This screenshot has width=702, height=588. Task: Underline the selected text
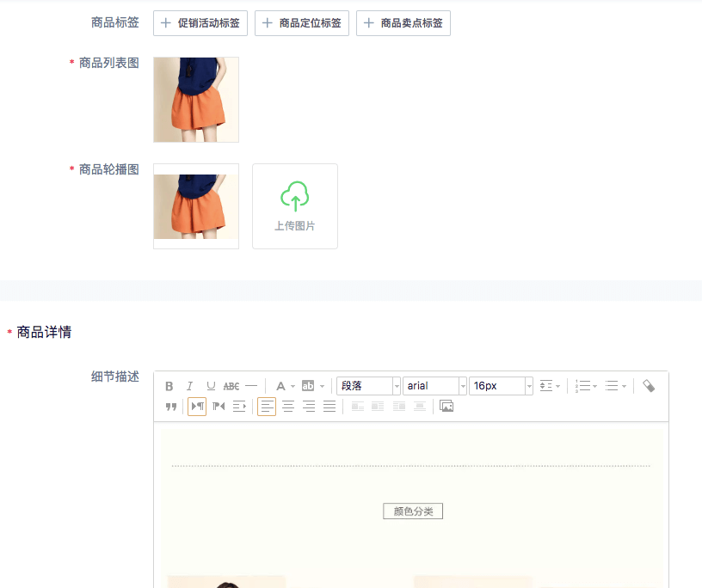tap(211, 386)
